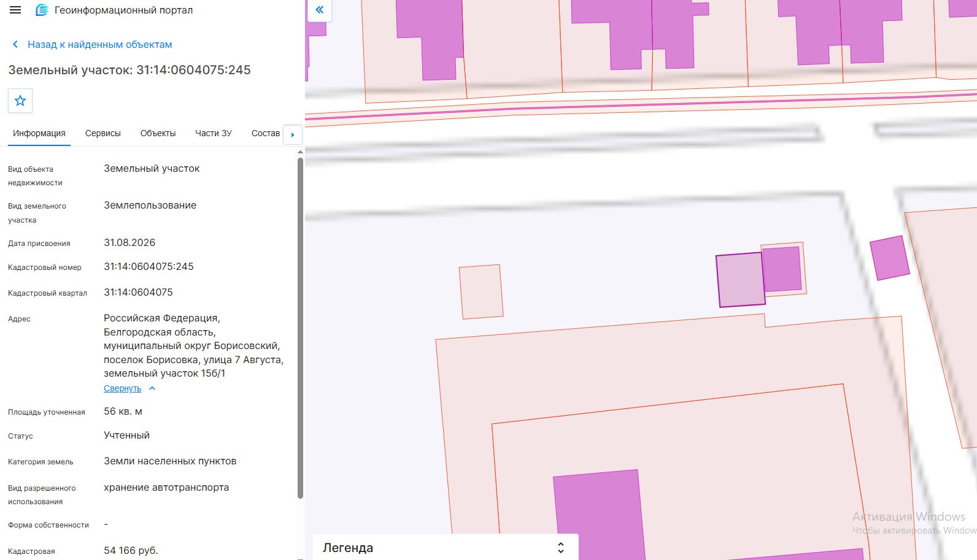The height and width of the screenshot is (560, 977).
Task: Click the Геоинформационный портал logo icon
Action: point(42,10)
